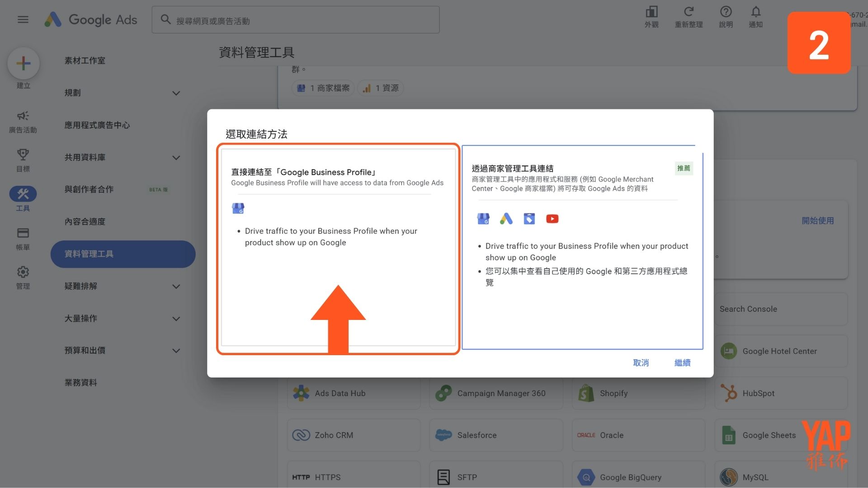Expand the 預算和出價 menu section
868x488 pixels.
(x=176, y=351)
